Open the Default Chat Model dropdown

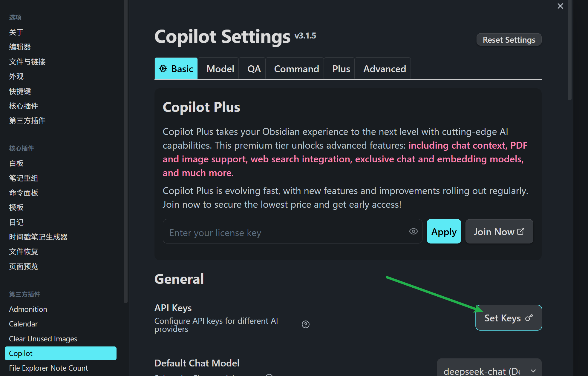(x=489, y=370)
